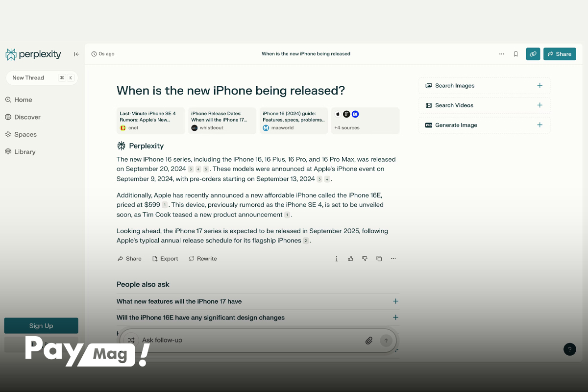Open macworld source card
The image size is (588, 392).
[x=294, y=121]
